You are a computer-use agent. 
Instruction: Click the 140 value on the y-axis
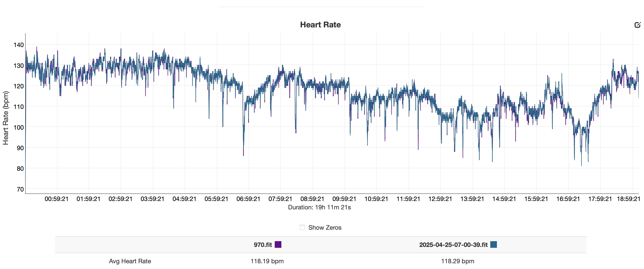(19, 45)
